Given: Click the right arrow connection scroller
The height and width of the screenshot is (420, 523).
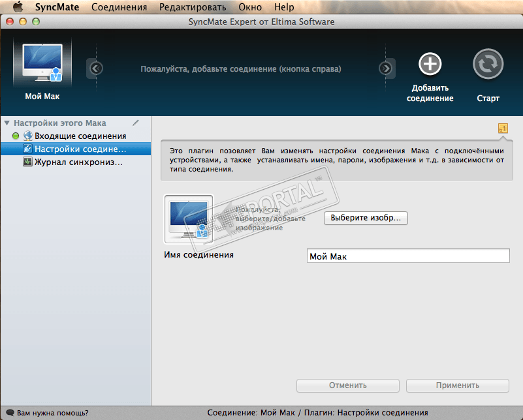Looking at the screenshot, I should point(386,68).
